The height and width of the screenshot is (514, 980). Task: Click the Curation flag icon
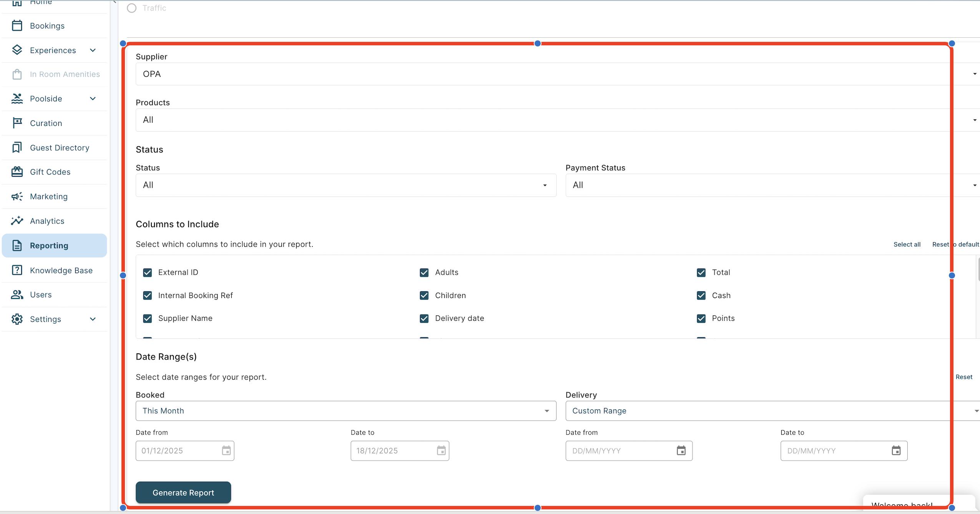point(17,123)
